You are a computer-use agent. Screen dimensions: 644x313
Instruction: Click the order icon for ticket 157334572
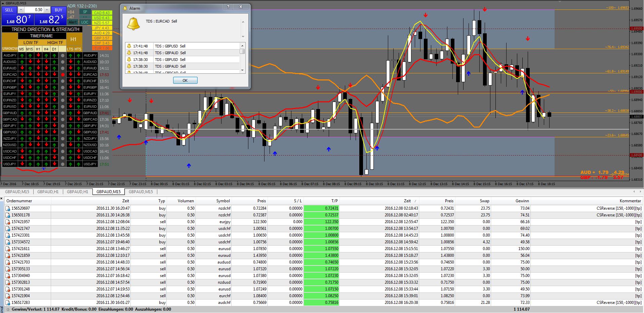(x=8, y=242)
